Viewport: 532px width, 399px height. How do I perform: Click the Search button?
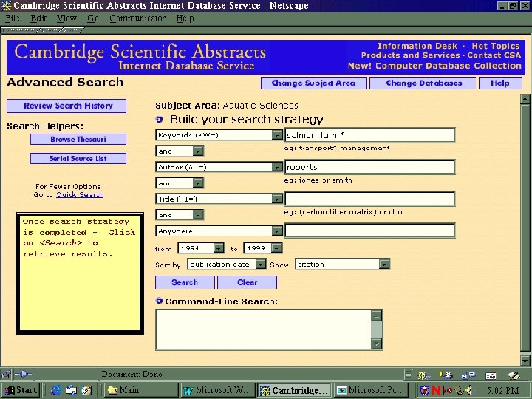point(185,282)
